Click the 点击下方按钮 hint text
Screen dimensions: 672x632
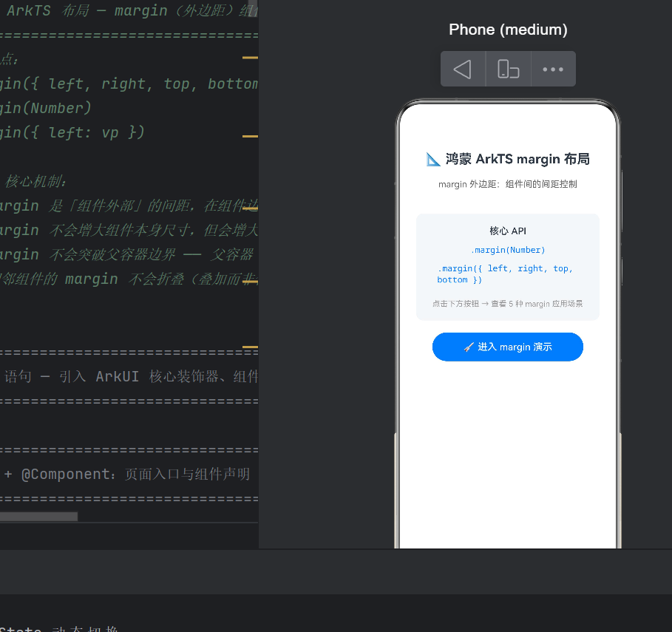click(x=507, y=304)
